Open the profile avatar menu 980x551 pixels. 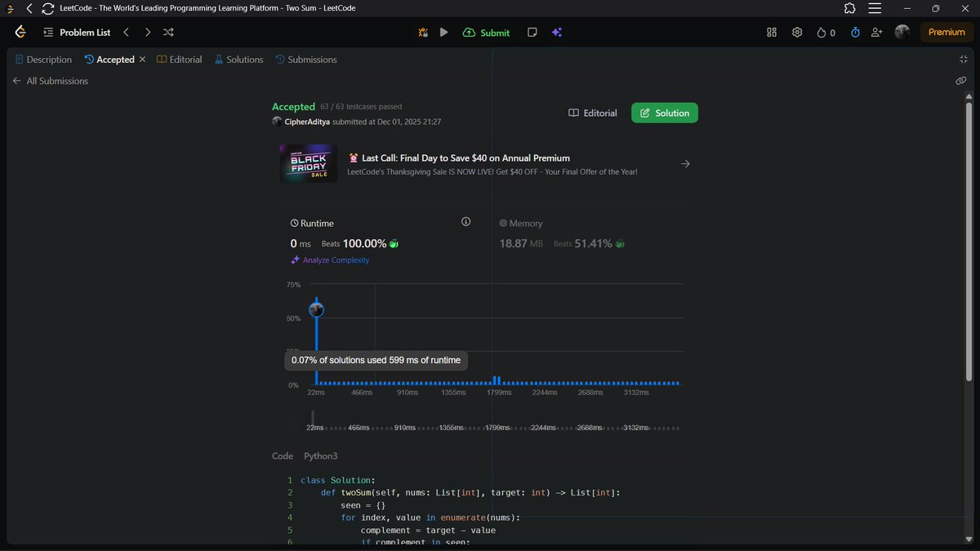pyautogui.click(x=902, y=32)
